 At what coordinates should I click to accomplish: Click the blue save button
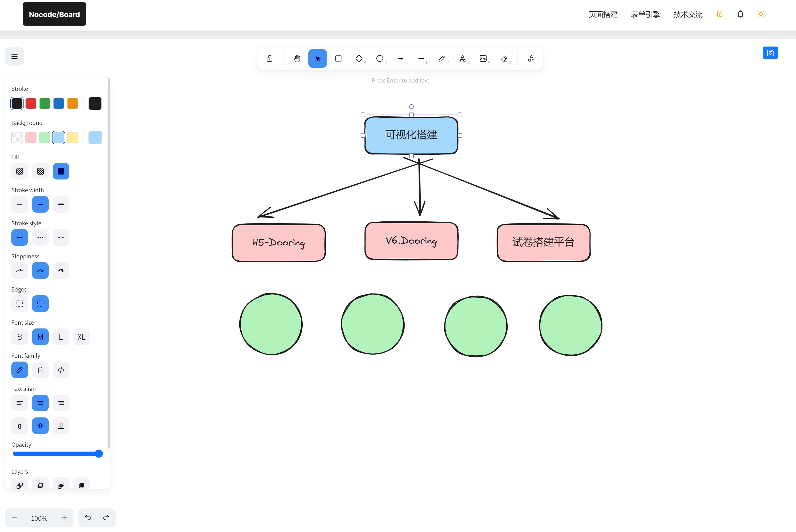click(x=770, y=53)
